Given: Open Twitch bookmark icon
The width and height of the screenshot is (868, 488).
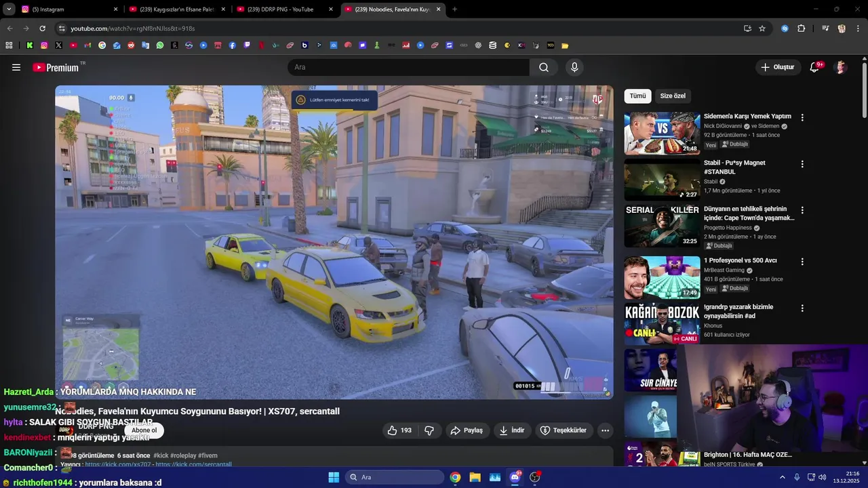Looking at the screenshot, I should click(x=247, y=45).
